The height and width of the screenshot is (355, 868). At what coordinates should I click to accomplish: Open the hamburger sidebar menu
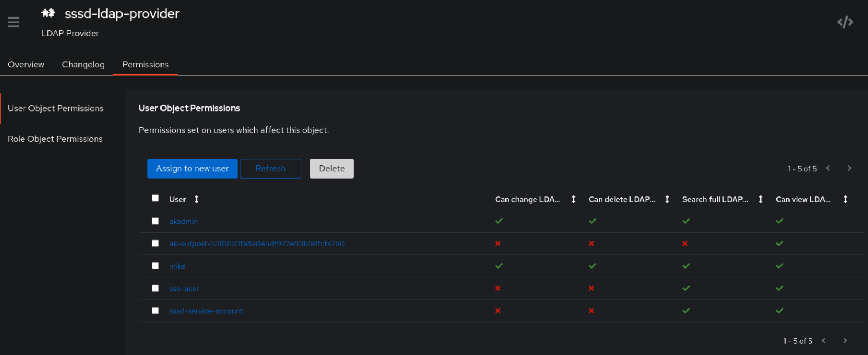[13, 22]
